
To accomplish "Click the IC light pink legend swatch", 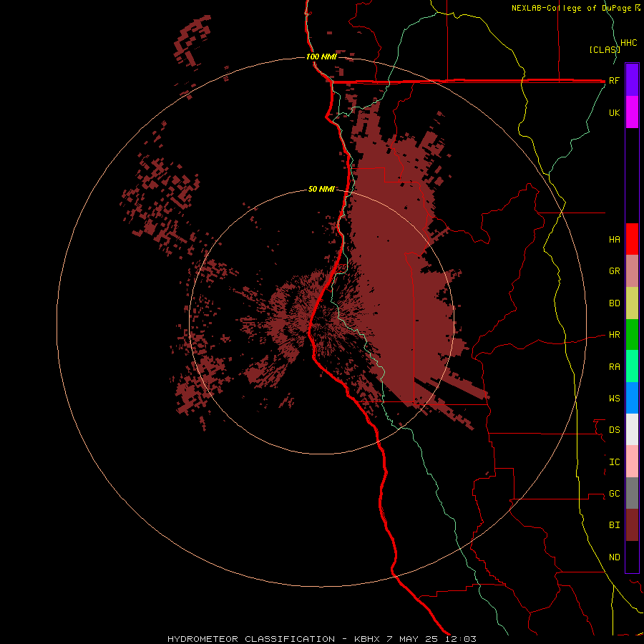I will (632, 462).
